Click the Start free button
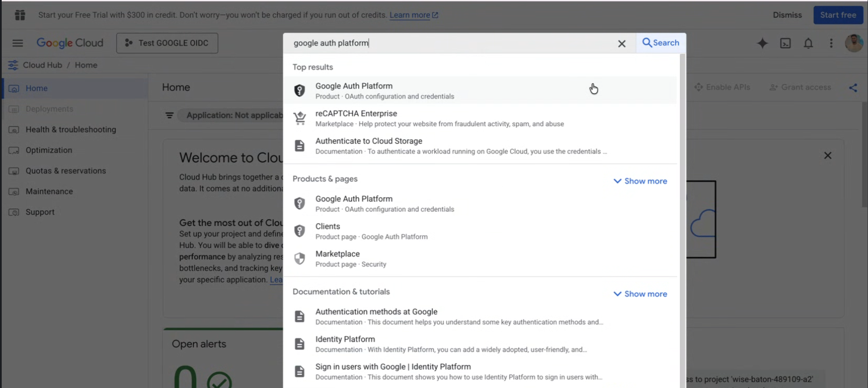The image size is (868, 388). [x=838, y=15]
